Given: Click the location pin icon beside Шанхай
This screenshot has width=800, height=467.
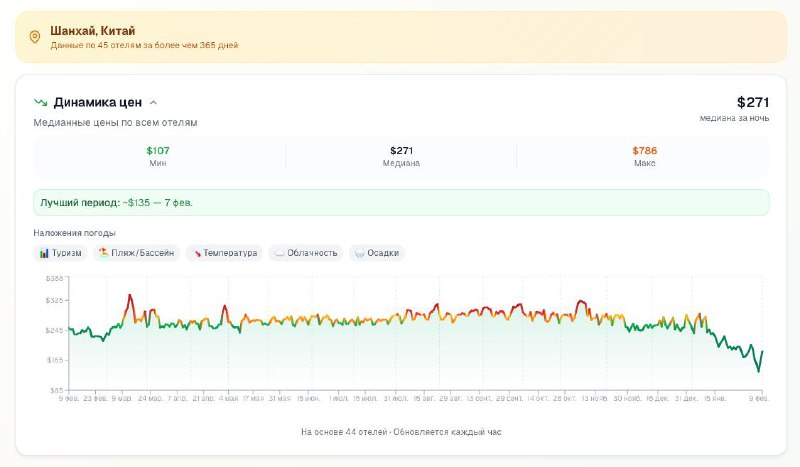Looking at the screenshot, I should tap(35, 37).
